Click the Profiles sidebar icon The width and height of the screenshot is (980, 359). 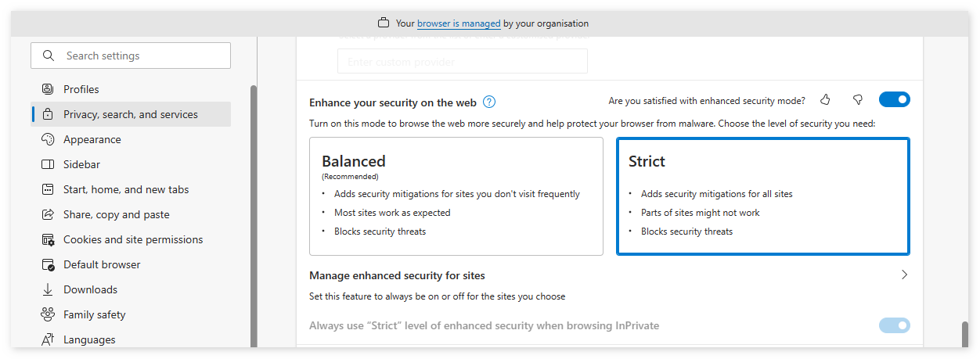pyautogui.click(x=48, y=89)
